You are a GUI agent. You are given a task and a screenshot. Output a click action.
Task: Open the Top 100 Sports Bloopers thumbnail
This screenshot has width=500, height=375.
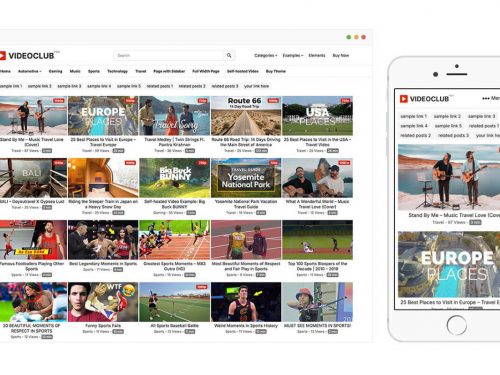tap(317, 240)
